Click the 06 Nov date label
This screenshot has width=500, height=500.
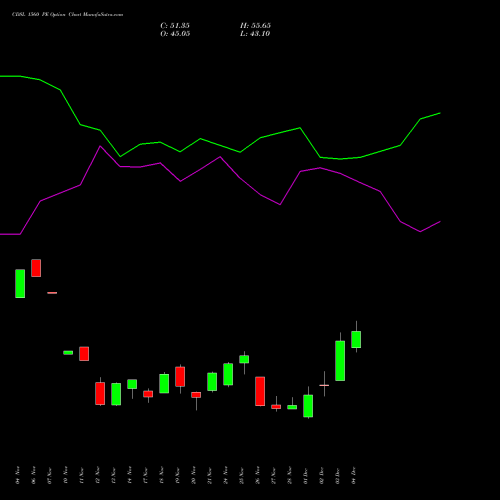pyautogui.click(x=34, y=475)
